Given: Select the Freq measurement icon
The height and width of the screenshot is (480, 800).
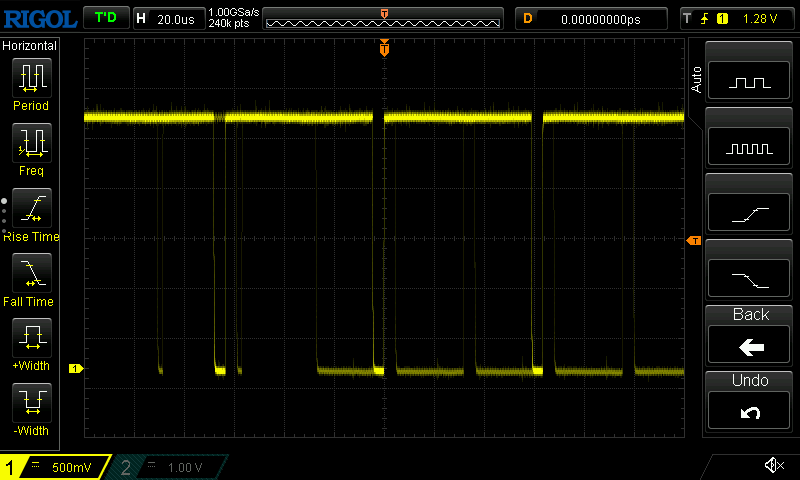Looking at the screenshot, I should [31, 144].
